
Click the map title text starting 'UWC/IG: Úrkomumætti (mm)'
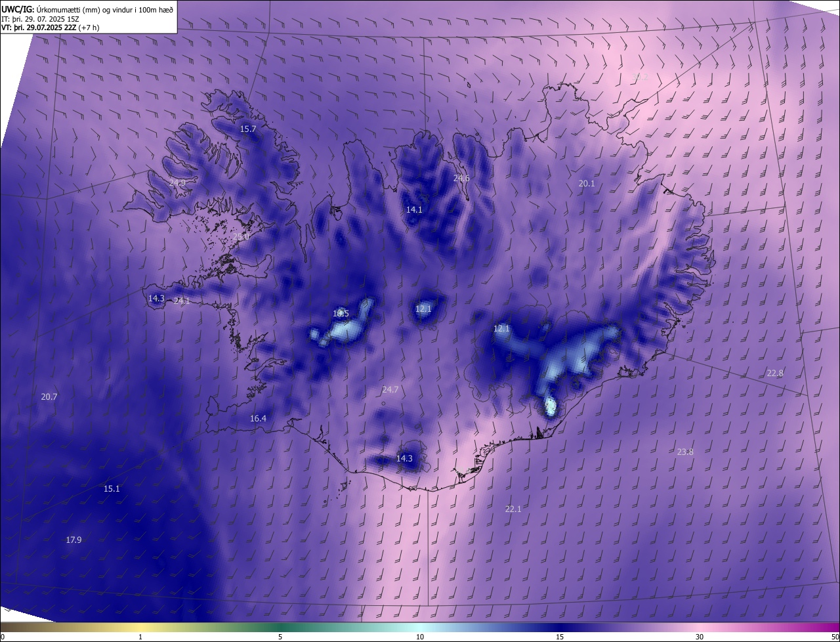pyautogui.click(x=88, y=9)
